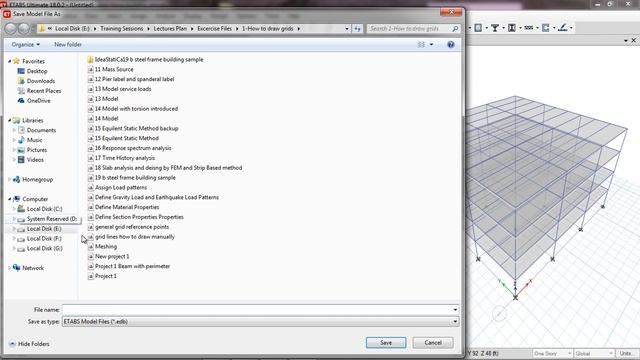Click the T-shaped concrete frame design icon
640x360 pixels.
pos(495,28)
